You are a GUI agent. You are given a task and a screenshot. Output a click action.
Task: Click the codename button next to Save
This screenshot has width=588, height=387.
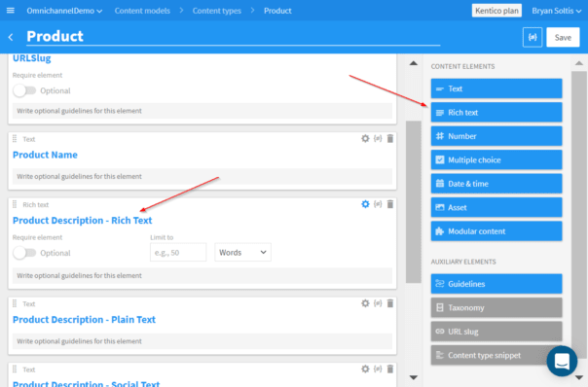[x=533, y=37]
